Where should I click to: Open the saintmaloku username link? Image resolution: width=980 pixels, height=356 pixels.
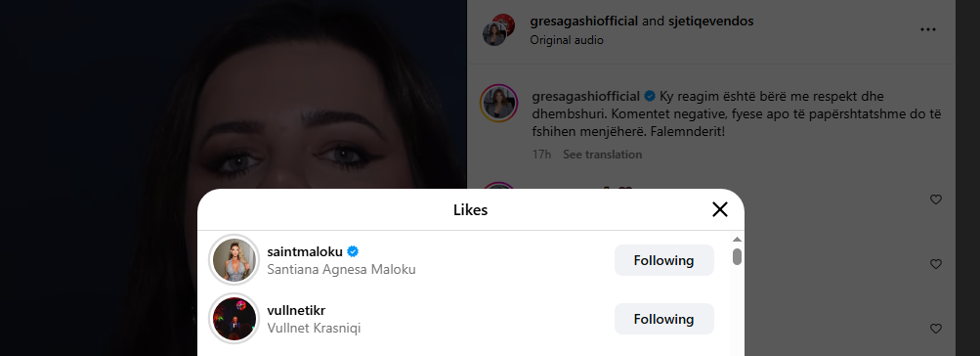tap(305, 252)
